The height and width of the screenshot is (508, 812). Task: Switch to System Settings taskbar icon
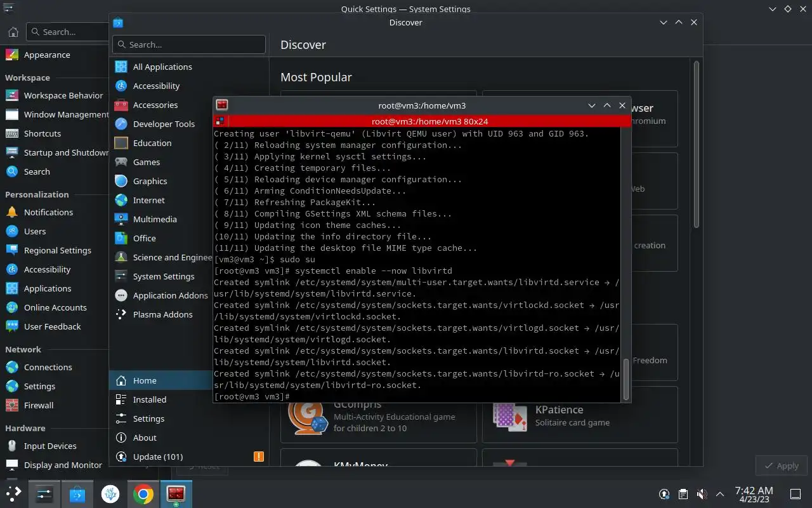click(44, 493)
